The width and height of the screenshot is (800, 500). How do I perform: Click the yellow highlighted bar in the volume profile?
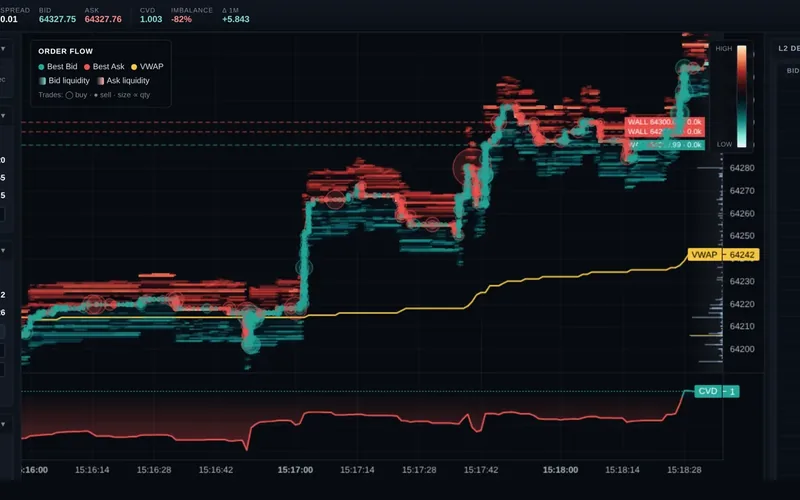(x=706, y=336)
